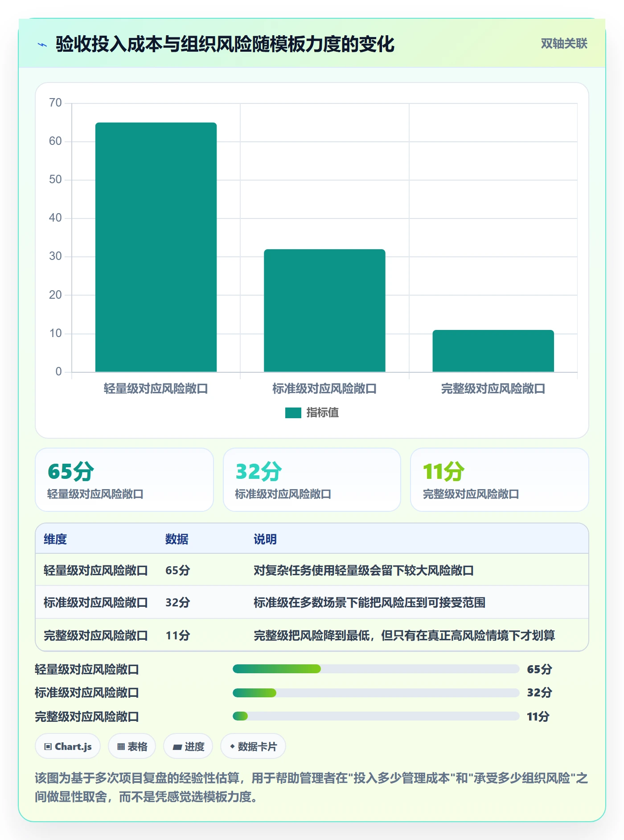Image resolution: width=624 pixels, height=840 pixels.
Task: Click the 指标值 legend label
Action: (x=322, y=413)
